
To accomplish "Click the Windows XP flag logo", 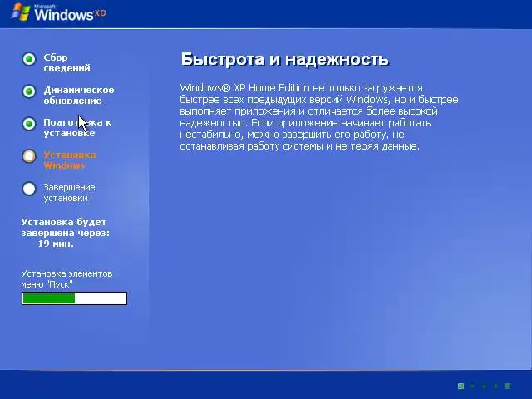I will (x=21, y=12).
